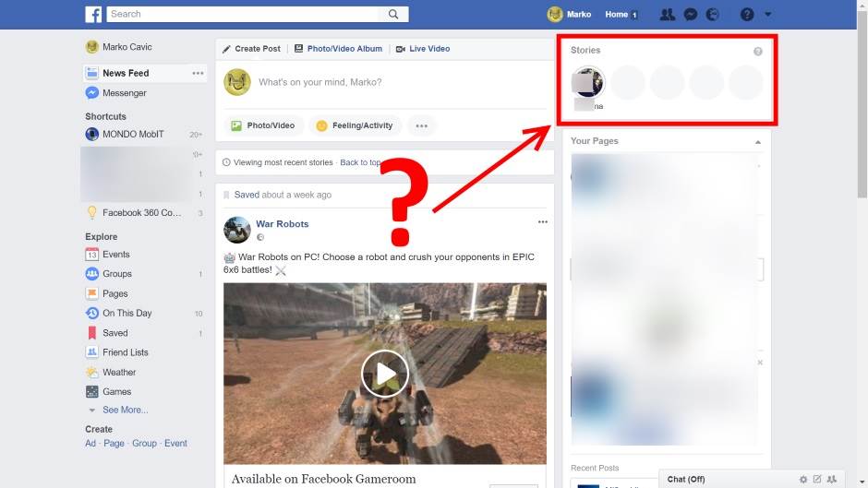Image resolution: width=868 pixels, height=488 pixels.
Task: Click the Back to top link
Action: point(360,162)
